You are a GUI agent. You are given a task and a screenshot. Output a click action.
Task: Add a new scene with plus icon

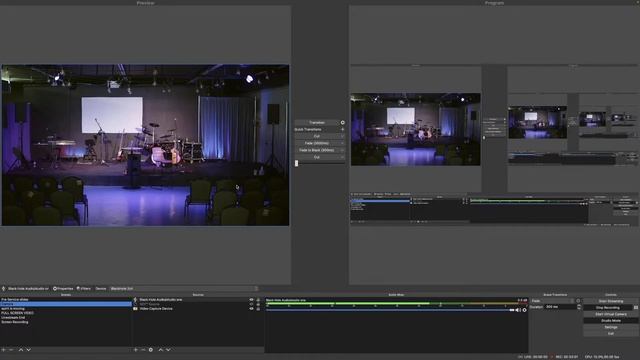point(3,350)
